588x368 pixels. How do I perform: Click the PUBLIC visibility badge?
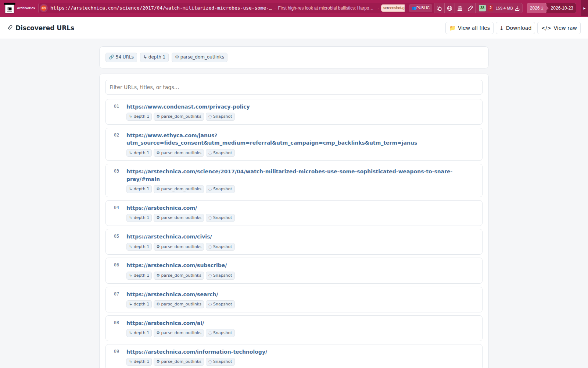[x=421, y=8]
